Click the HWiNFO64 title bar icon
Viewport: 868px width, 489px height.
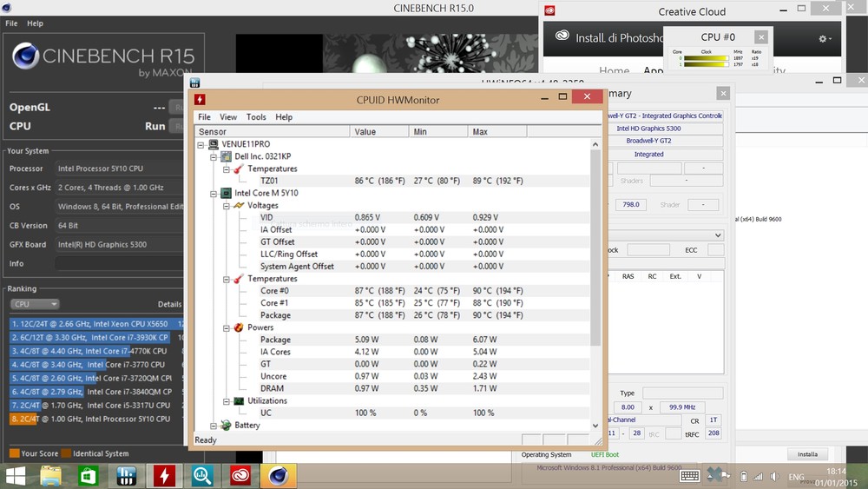tap(194, 83)
